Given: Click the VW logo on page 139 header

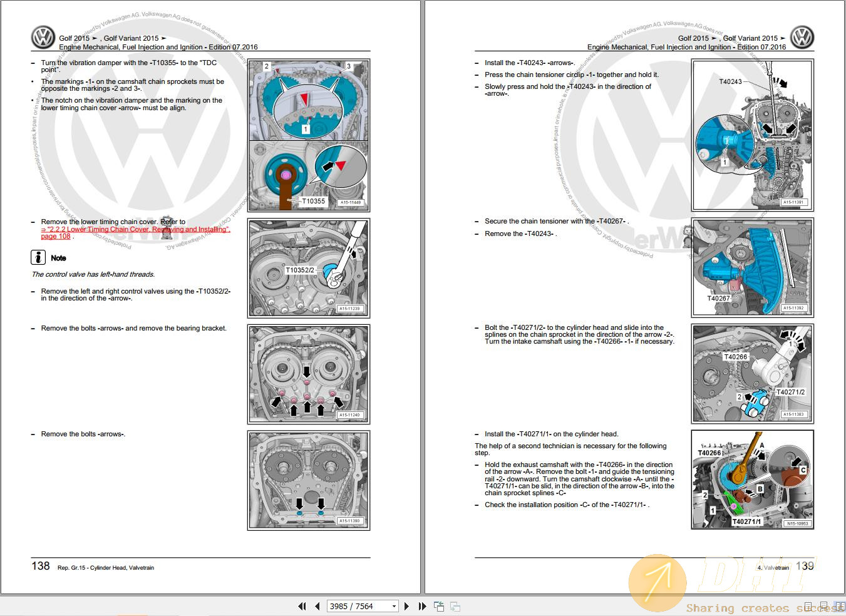Looking at the screenshot, I should (802, 38).
